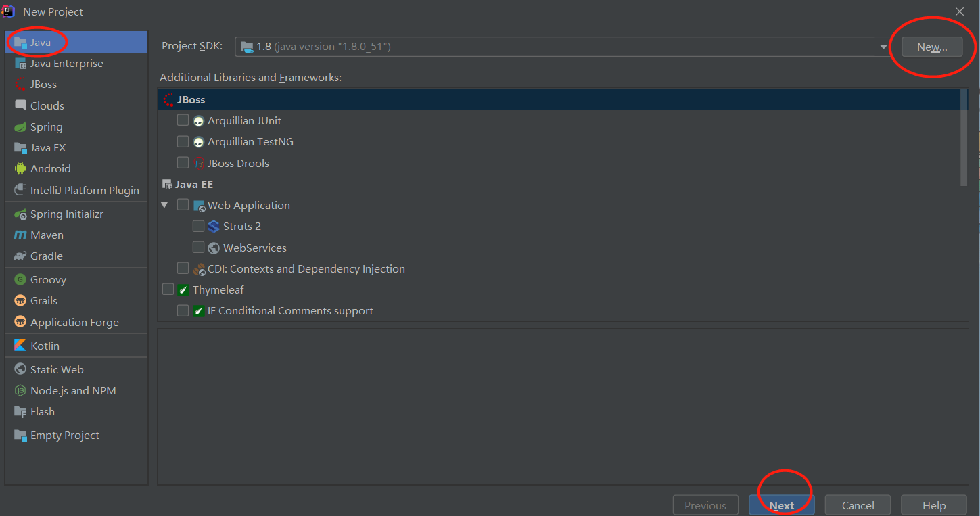980x516 pixels.
Task: Choose Gradle in the project list
Action: tap(76, 256)
